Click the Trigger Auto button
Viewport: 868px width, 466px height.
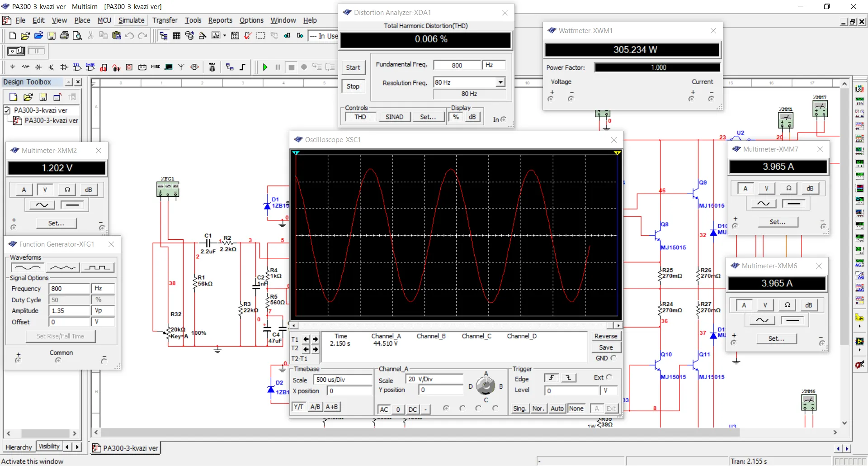click(557, 409)
